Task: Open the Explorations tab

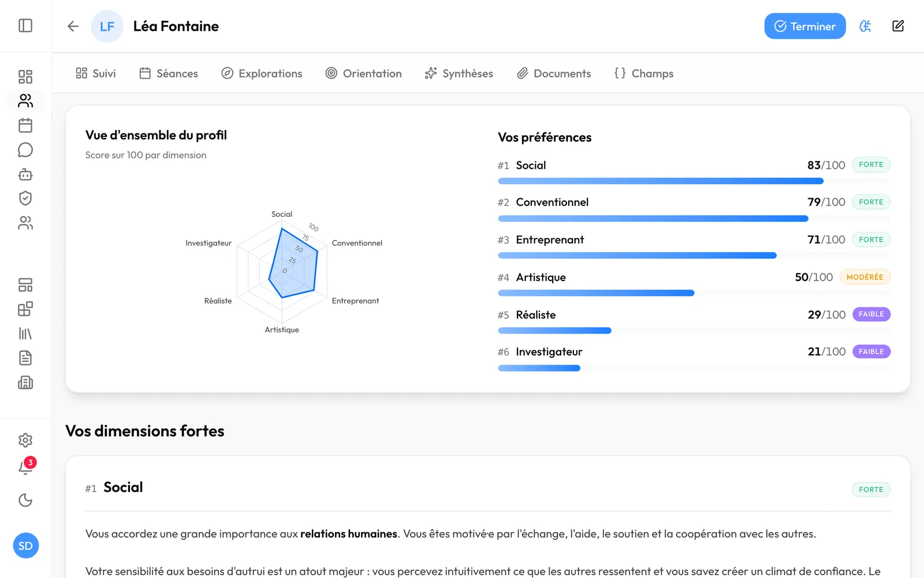Action: click(262, 73)
